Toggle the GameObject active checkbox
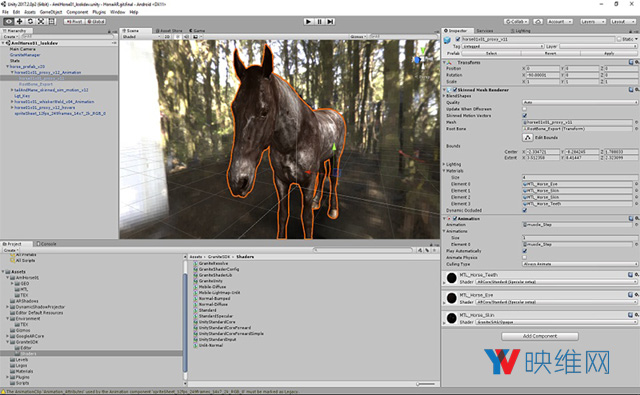Viewport: 640px width, 395px height. (458, 39)
